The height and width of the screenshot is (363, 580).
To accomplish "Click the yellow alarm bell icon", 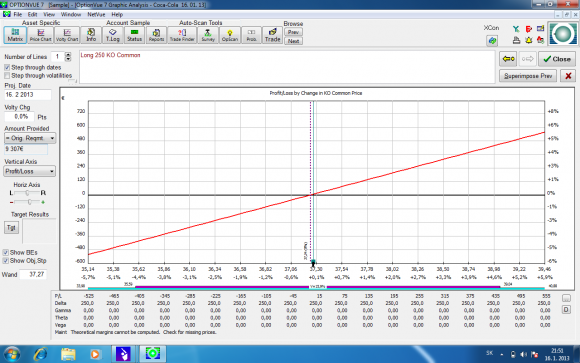I will 528,40.
